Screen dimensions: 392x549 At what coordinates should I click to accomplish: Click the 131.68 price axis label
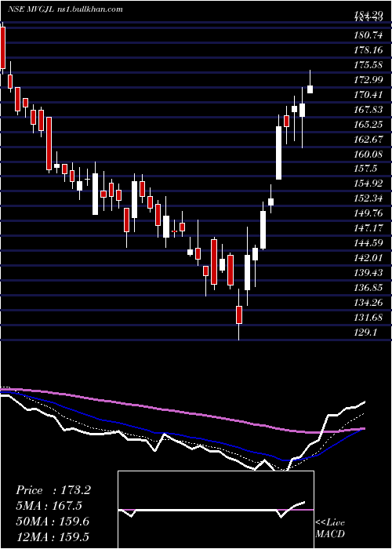click(x=368, y=318)
